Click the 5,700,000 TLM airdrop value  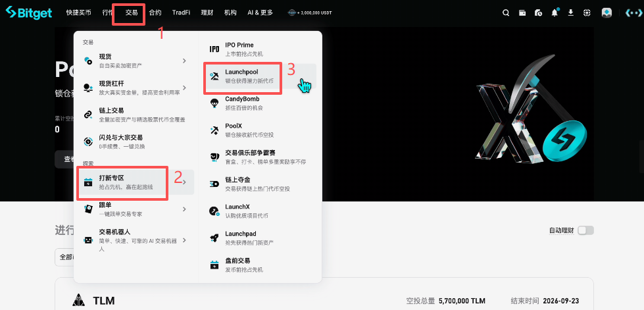click(x=462, y=301)
